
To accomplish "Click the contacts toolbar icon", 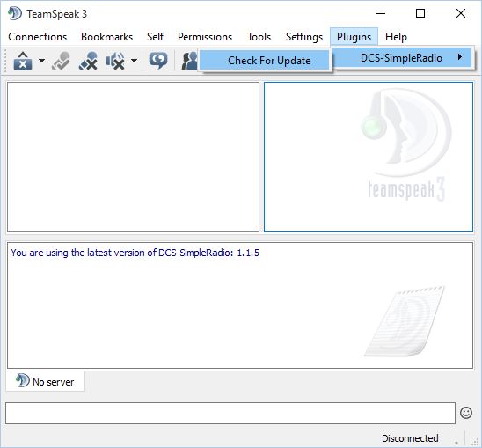I will 189,61.
